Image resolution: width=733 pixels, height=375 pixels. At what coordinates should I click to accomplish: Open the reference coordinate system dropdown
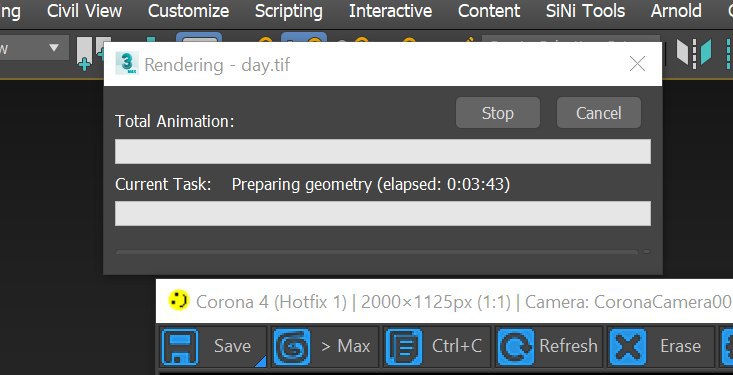point(35,48)
